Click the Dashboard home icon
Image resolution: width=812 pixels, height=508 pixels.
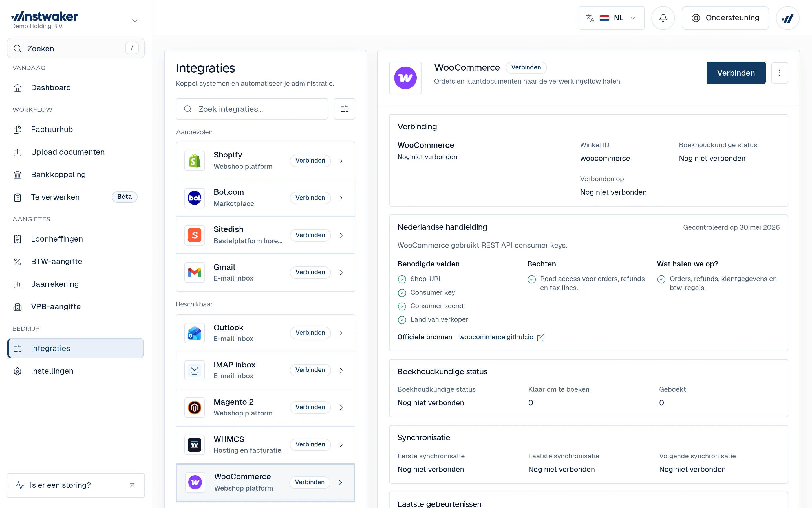coord(17,88)
